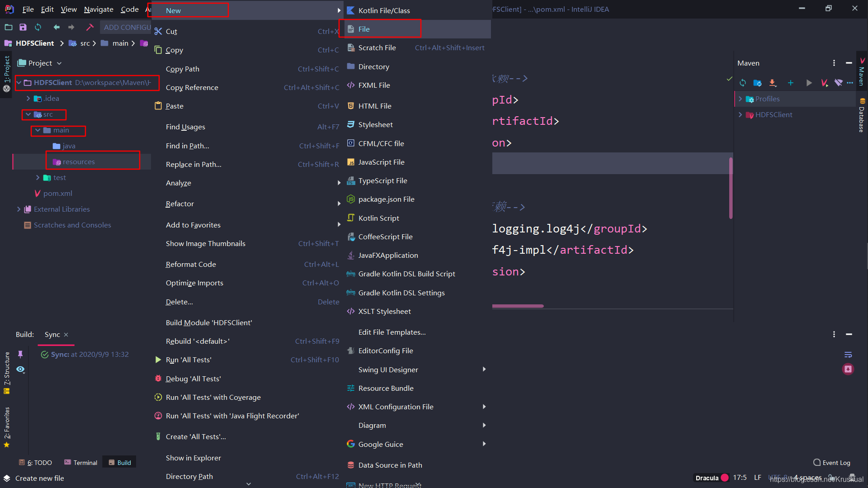Close the Sync build tab
The width and height of the screenshot is (868, 488).
coord(66,334)
